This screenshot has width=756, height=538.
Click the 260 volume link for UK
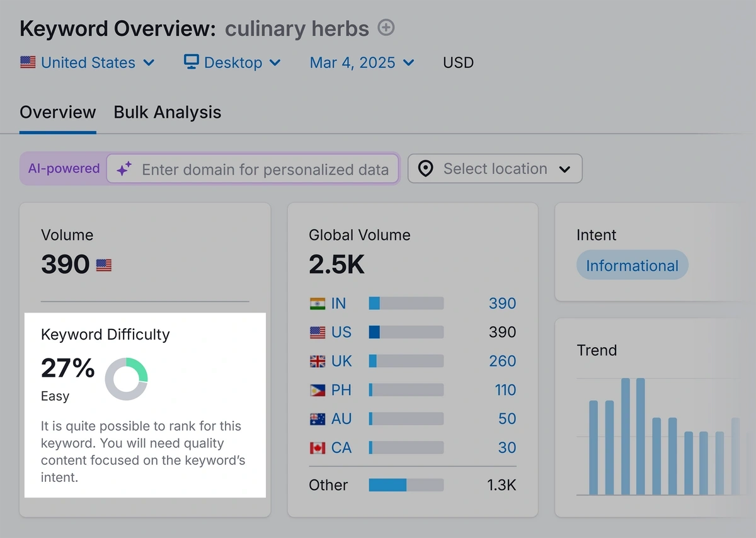coord(502,362)
